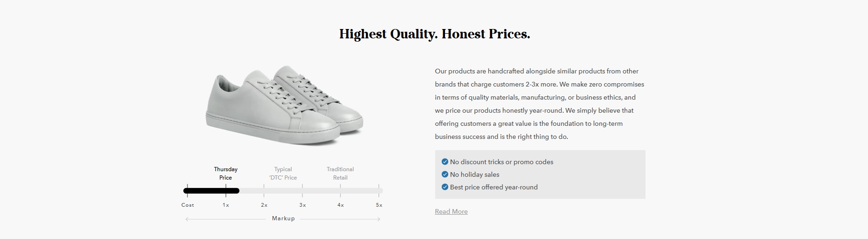The width and height of the screenshot is (868, 239).
Task: Click the left arrow of the Markup axis
Action: tap(187, 219)
